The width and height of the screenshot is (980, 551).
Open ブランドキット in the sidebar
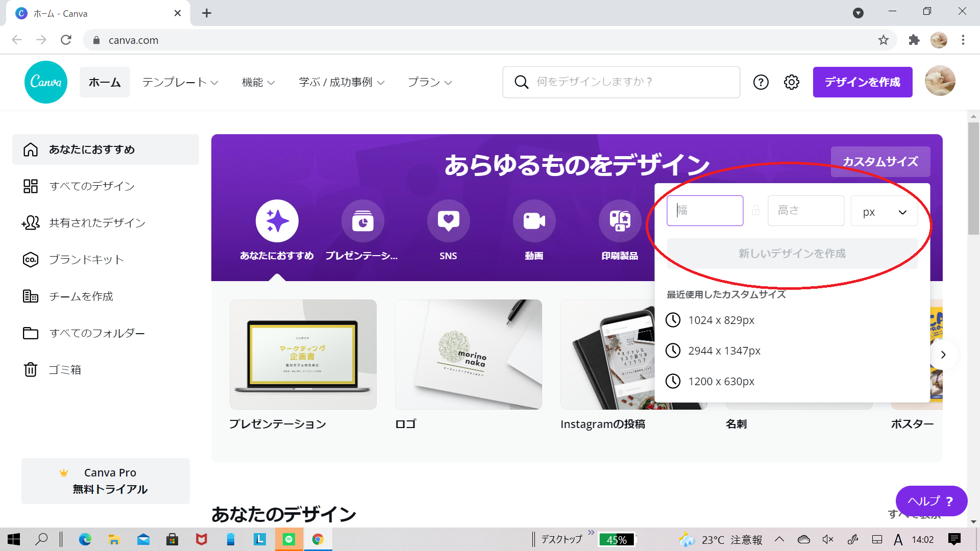tap(106, 260)
